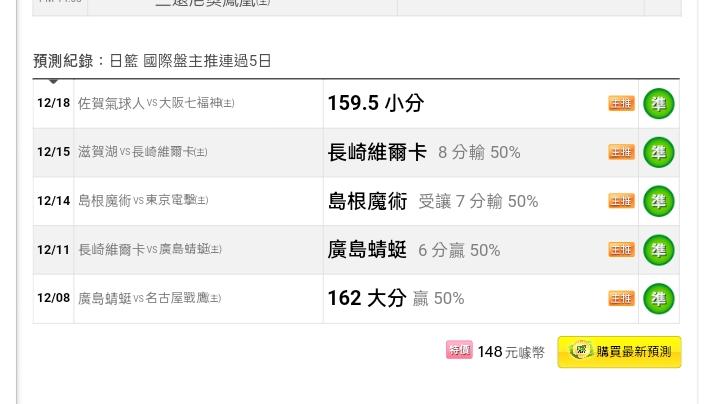Click the 159.5 小分 prediction
This screenshot has width=720, height=404.
[376, 103]
